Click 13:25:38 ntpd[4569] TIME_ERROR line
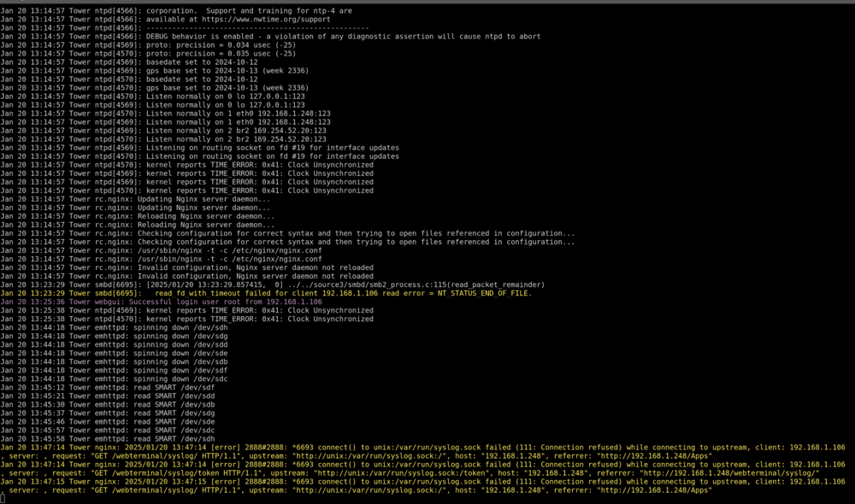The height and width of the screenshot is (504, 855). click(x=187, y=310)
